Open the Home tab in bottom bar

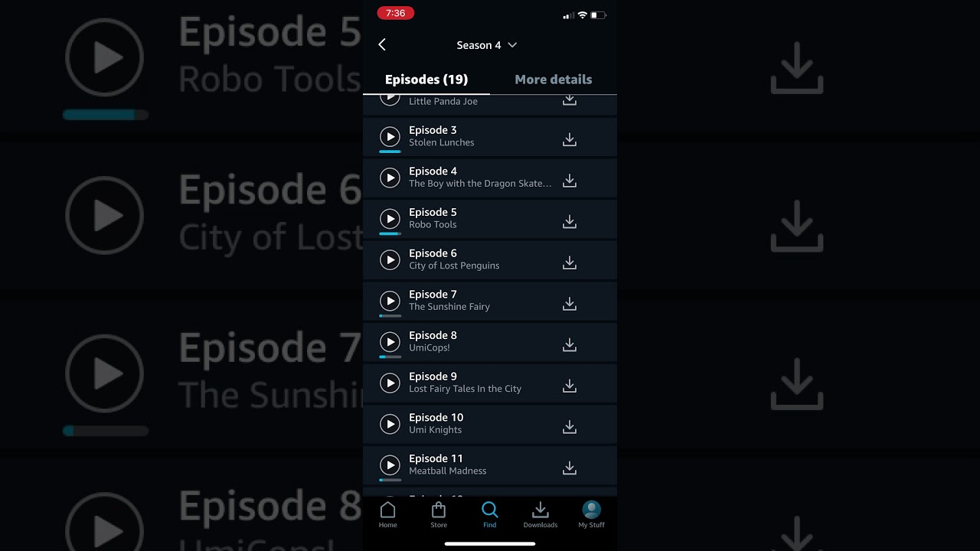coord(387,515)
